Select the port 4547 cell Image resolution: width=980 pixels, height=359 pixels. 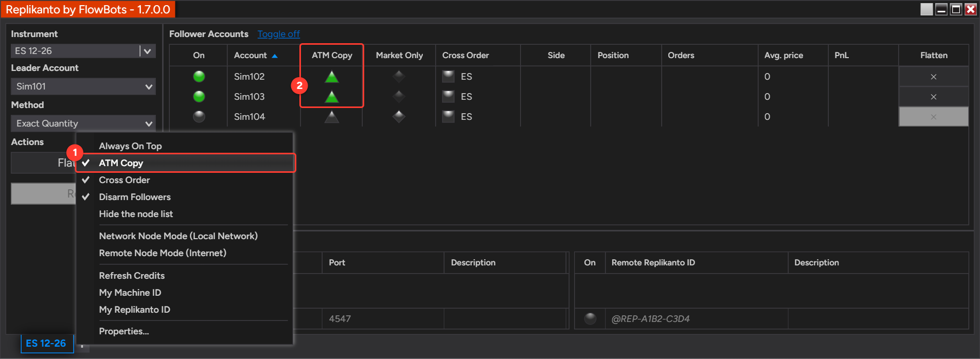pyautogui.click(x=383, y=319)
